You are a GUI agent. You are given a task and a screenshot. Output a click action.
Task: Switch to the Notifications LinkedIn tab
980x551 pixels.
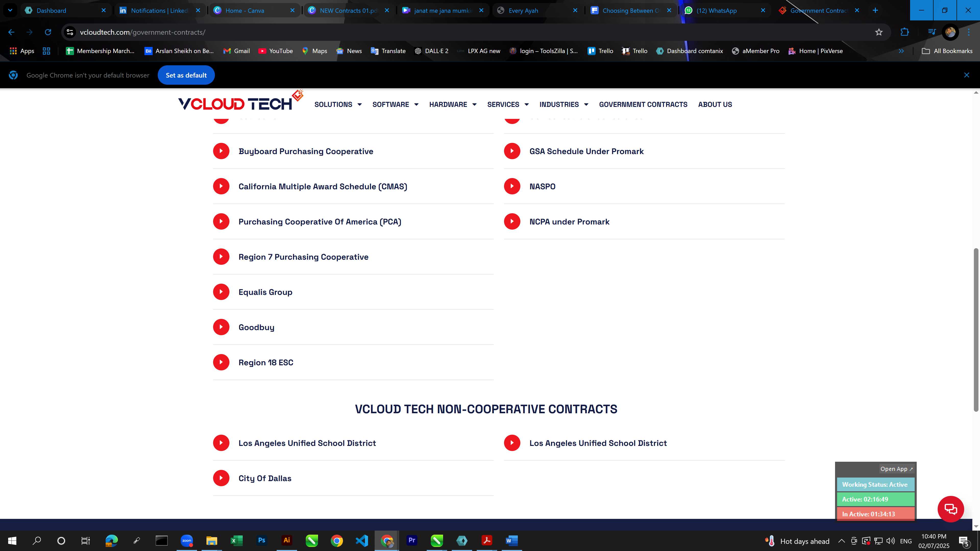160,10
